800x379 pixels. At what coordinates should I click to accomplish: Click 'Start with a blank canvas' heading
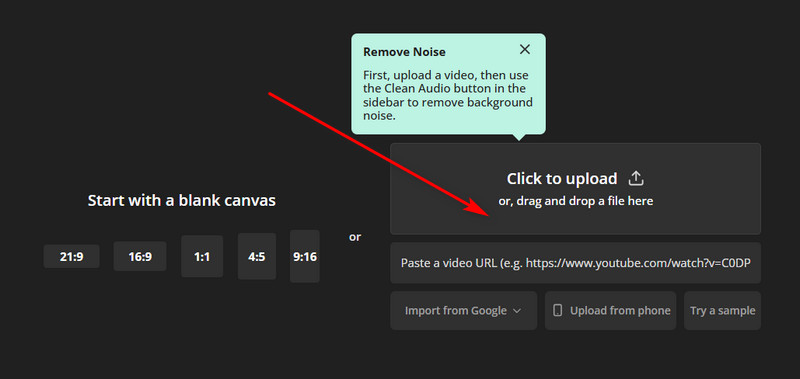[182, 200]
